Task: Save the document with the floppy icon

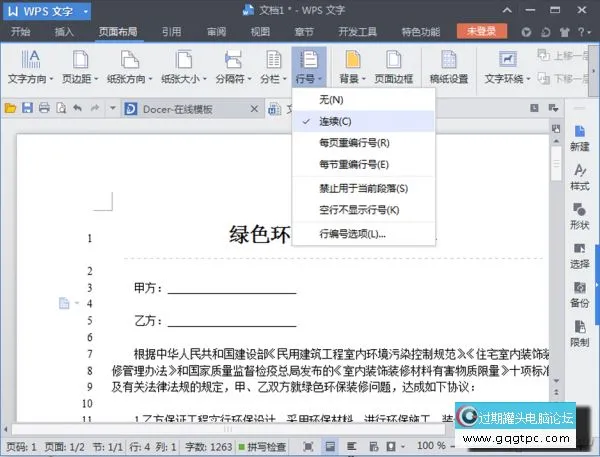Action: (27, 108)
